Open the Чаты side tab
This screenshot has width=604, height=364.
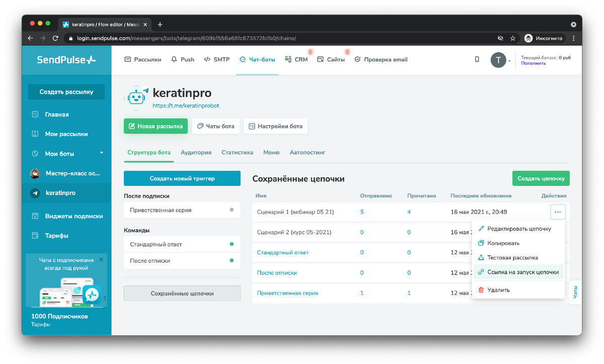tap(575, 292)
